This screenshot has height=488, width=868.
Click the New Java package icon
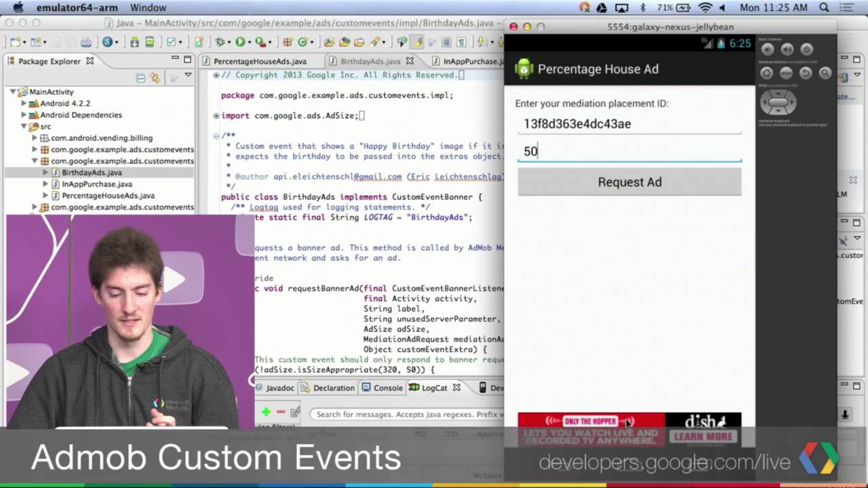288,42
